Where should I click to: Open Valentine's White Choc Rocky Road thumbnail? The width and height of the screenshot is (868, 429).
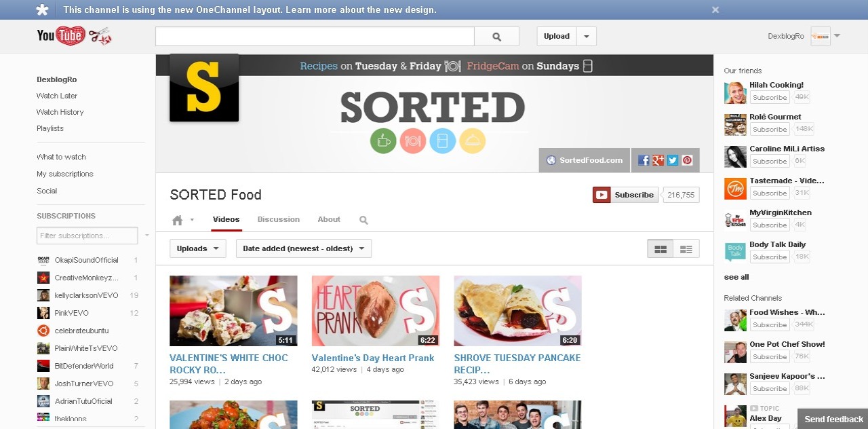pyautogui.click(x=233, y=311)
